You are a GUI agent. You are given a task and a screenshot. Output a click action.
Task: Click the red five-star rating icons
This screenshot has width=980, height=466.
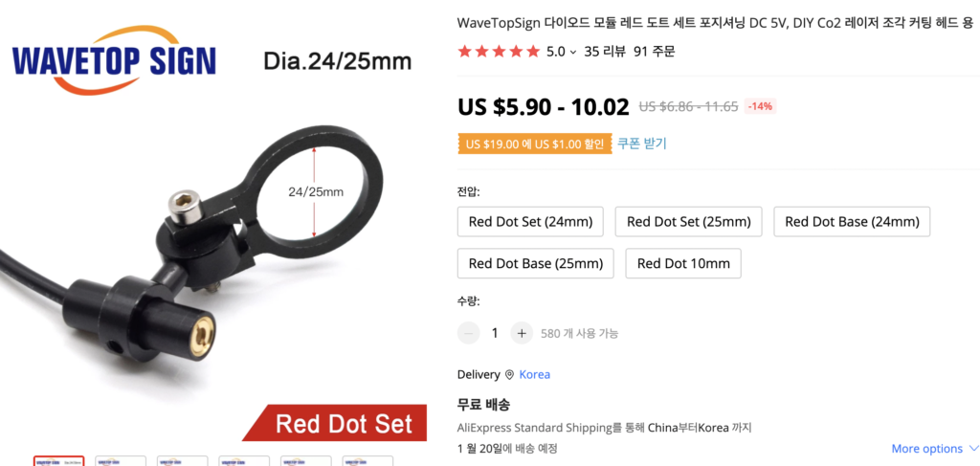[x=499, y=52]
